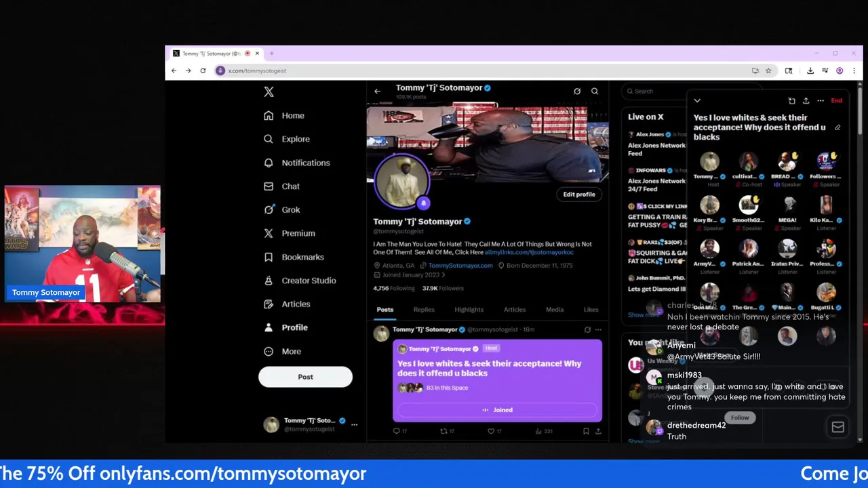This screenshot has width=868, height=488.
Task: Click the Grok icon in profile header
Action: coord(577,91)
